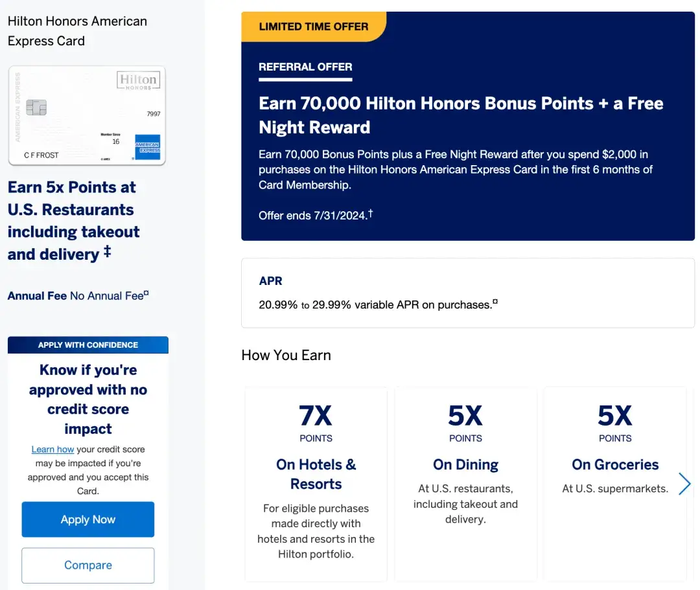The height and width of the screenshot is (590, 700).
Task: Open the footnote symbol after variable APR on purchases
Action: point(495,302)
